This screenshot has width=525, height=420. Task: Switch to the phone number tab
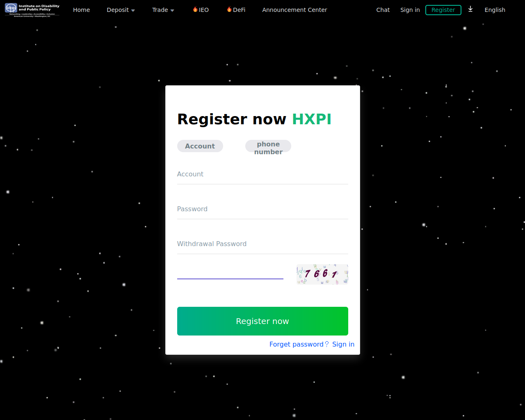[x=268, y=146]
